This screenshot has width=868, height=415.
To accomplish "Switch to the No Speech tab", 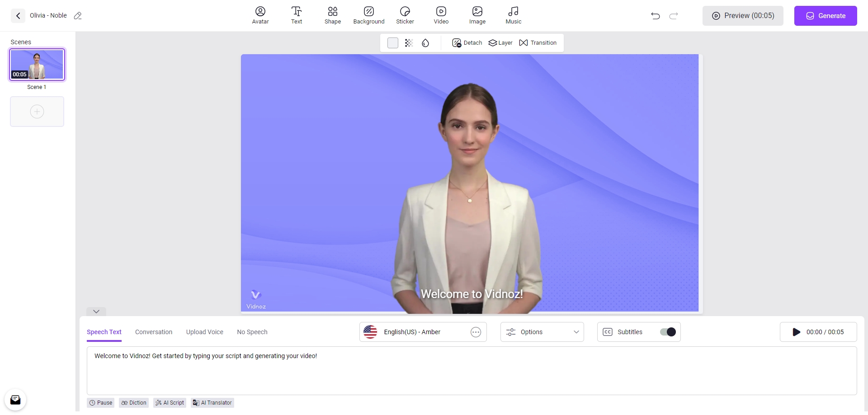I will (252, 332).
